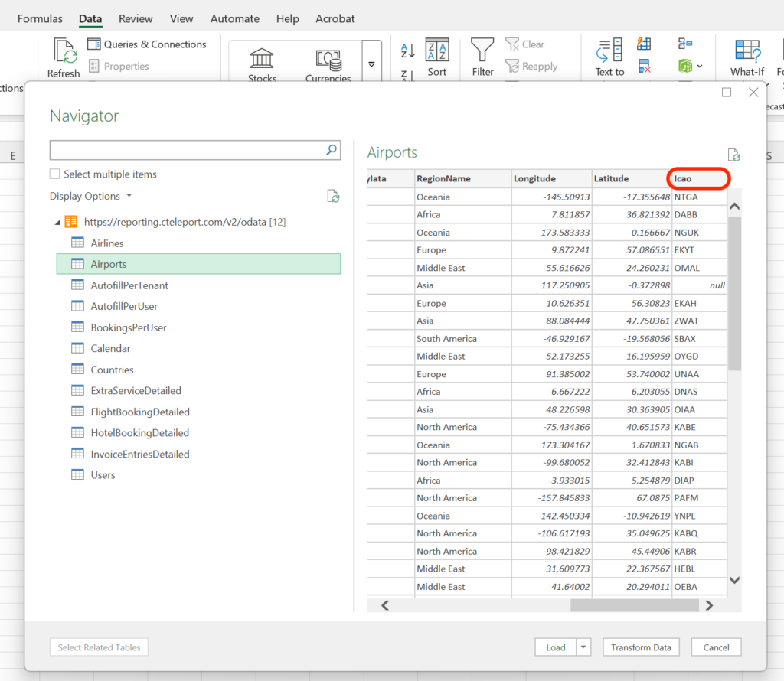784x681 pixels.
Task: Click the Flash Fill icon
Action: [x=644, y=44]
